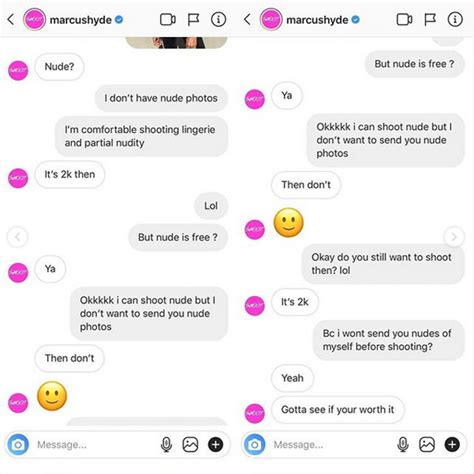Tap flag icon in left chat header

pos(193,20)
